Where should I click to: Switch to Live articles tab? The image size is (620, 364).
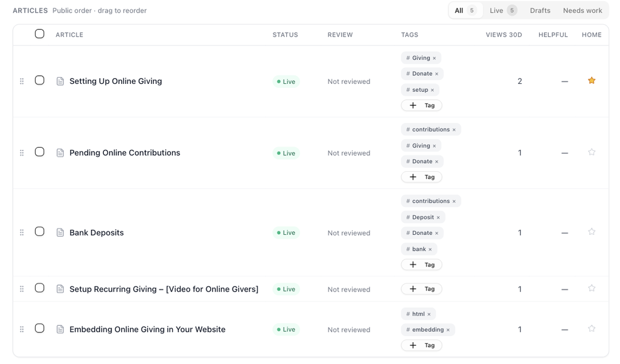503,11
